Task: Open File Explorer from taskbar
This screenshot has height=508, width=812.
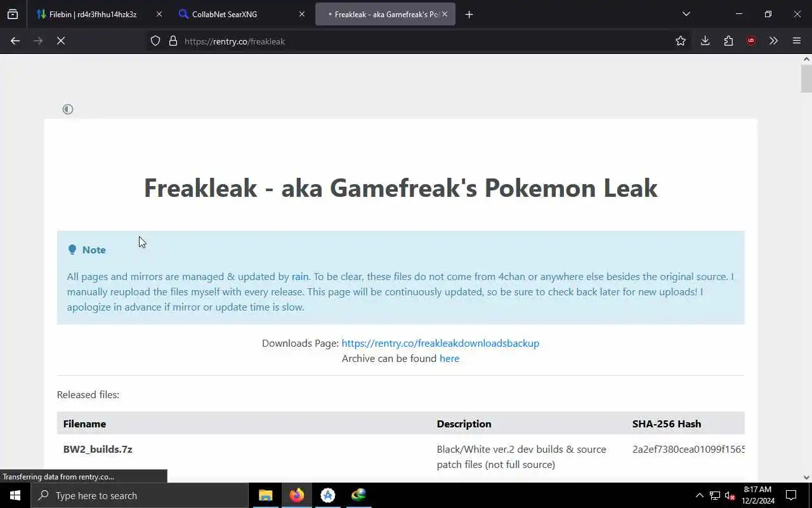Action: pos(265,495)
